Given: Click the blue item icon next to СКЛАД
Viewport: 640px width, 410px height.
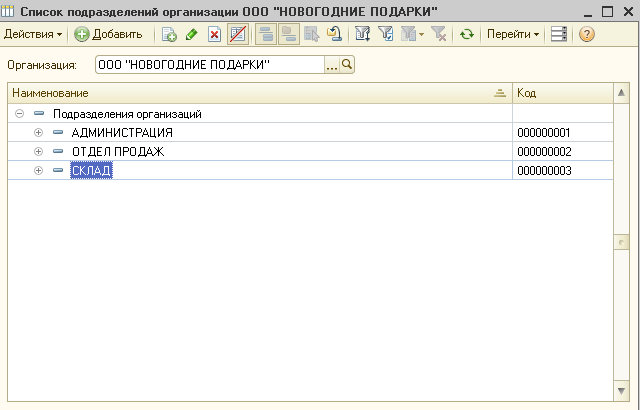Looking at the screenshot, I should point(58,170).
